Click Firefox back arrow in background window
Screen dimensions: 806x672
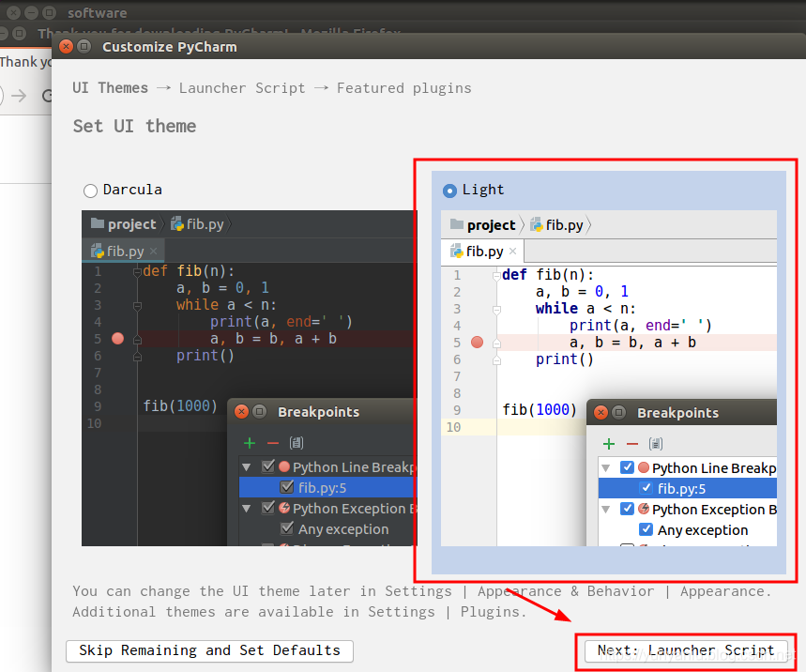1,96
